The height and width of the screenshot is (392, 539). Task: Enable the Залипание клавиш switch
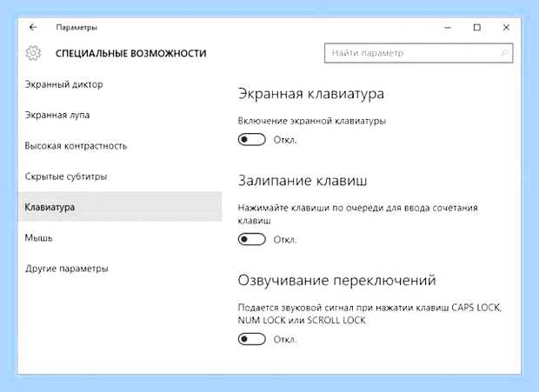pos(251,239)
